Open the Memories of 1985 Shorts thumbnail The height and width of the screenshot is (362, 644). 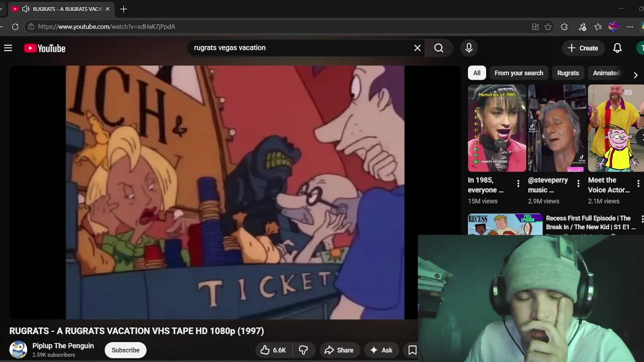coord(497,128)
